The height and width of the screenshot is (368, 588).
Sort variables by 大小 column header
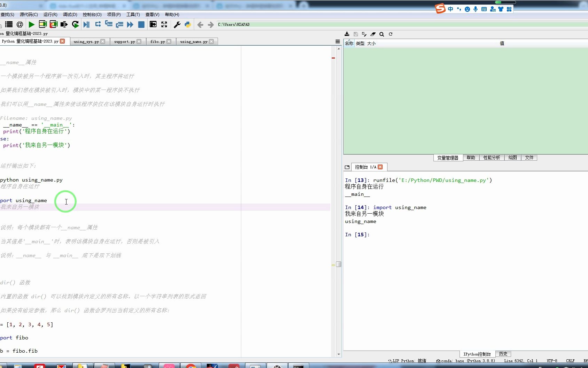click(x=371, y=43)
